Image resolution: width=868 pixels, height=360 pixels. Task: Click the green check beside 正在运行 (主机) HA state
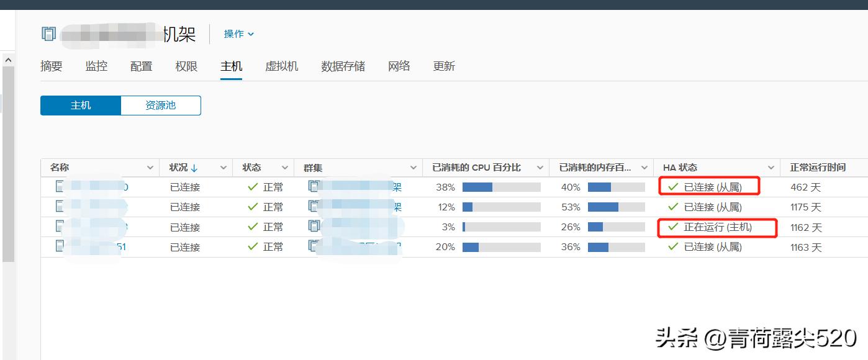[672, 227]
